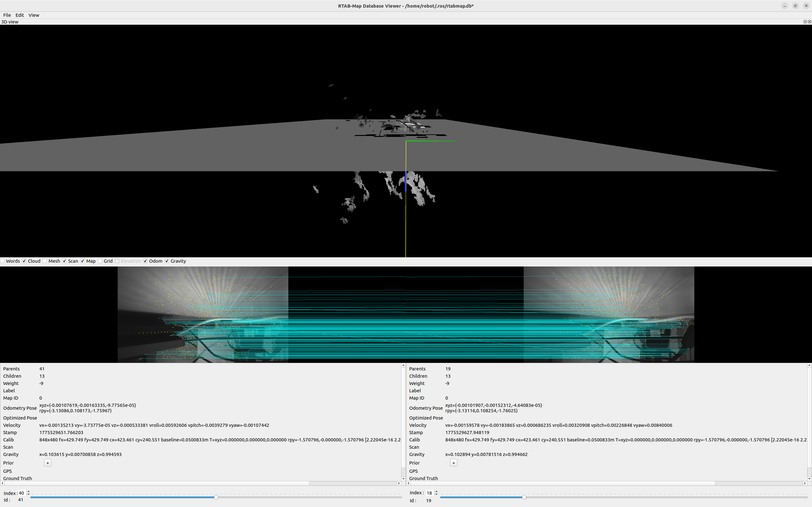Click the left index slider handle

point(216,497)
